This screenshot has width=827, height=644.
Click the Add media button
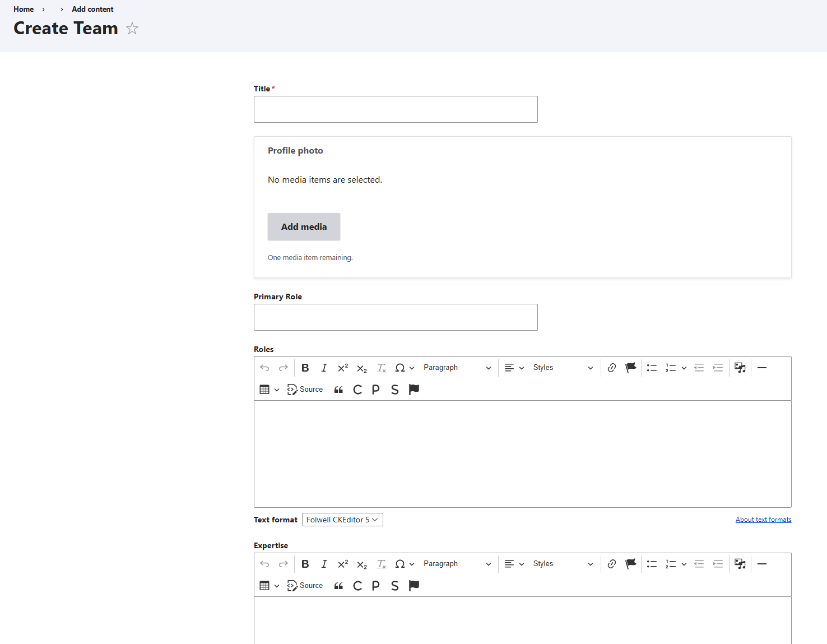pyautogui.click(x=304, y=226)
